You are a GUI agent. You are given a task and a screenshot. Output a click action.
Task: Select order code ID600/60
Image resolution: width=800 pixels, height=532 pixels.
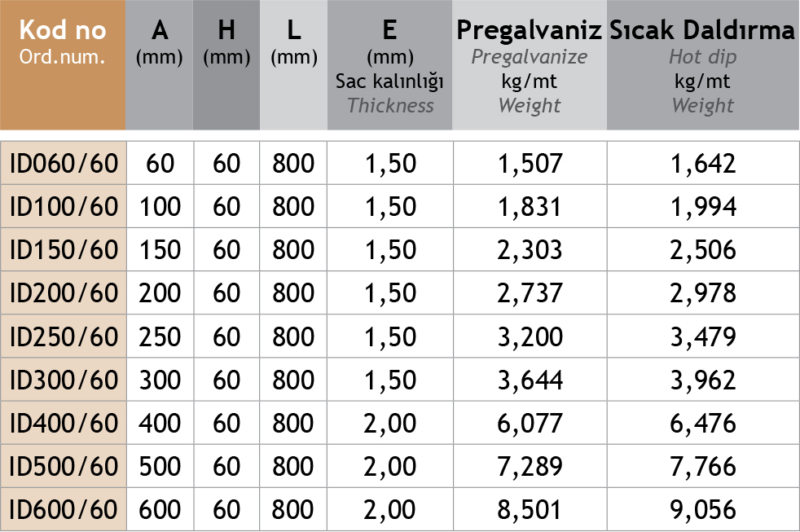(64, 510)
